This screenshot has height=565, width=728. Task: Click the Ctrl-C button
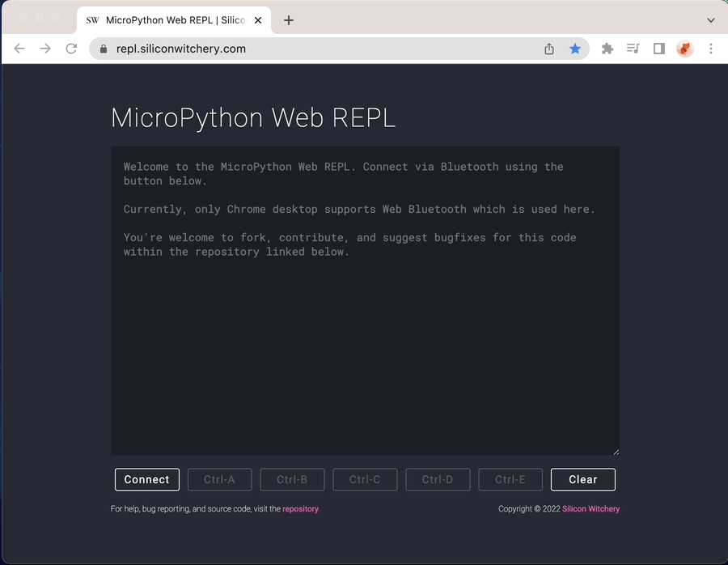[365, 479]
